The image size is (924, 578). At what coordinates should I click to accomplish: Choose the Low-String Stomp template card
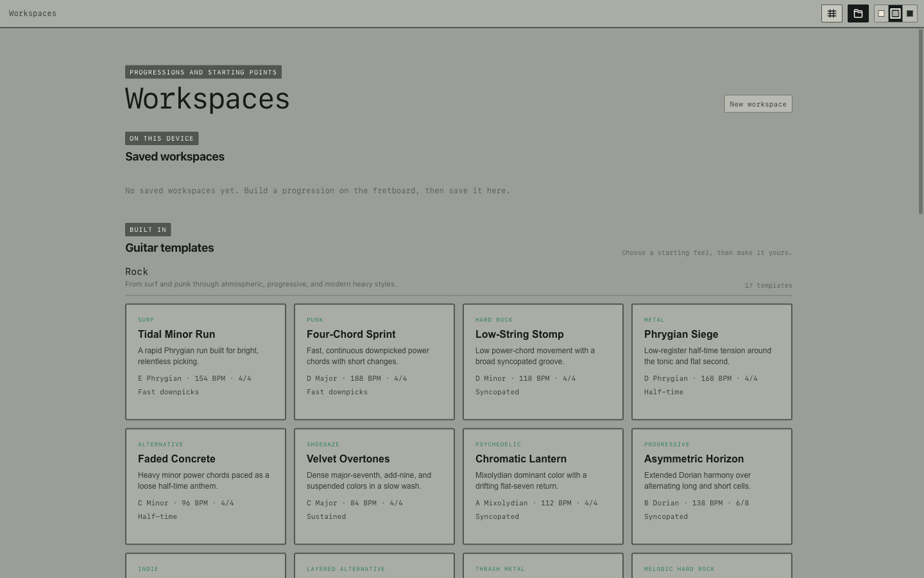[543, 362]
